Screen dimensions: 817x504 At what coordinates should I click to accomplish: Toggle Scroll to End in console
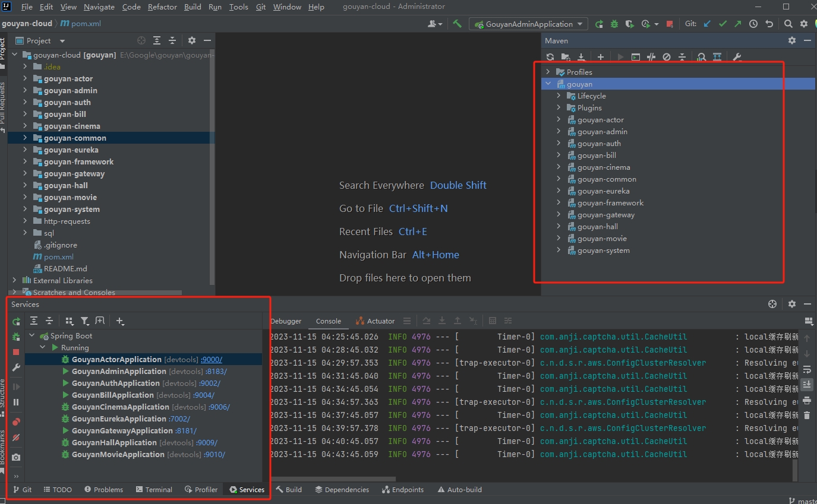click(807, 385)
